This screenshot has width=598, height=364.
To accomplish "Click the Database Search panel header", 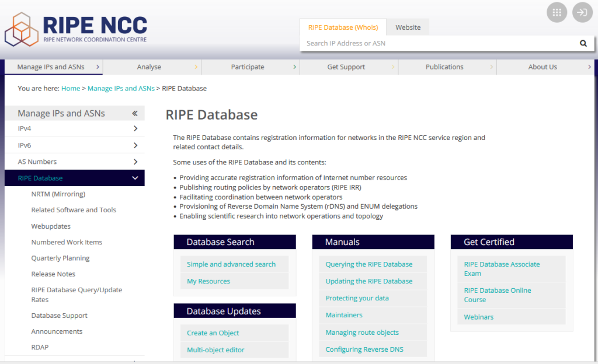I will click(235, 242).
